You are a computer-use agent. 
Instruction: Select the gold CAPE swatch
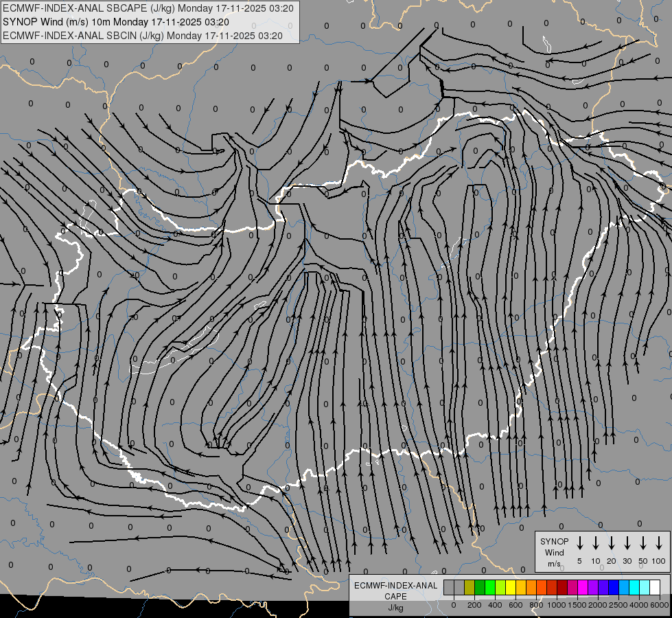pos(521,587)
